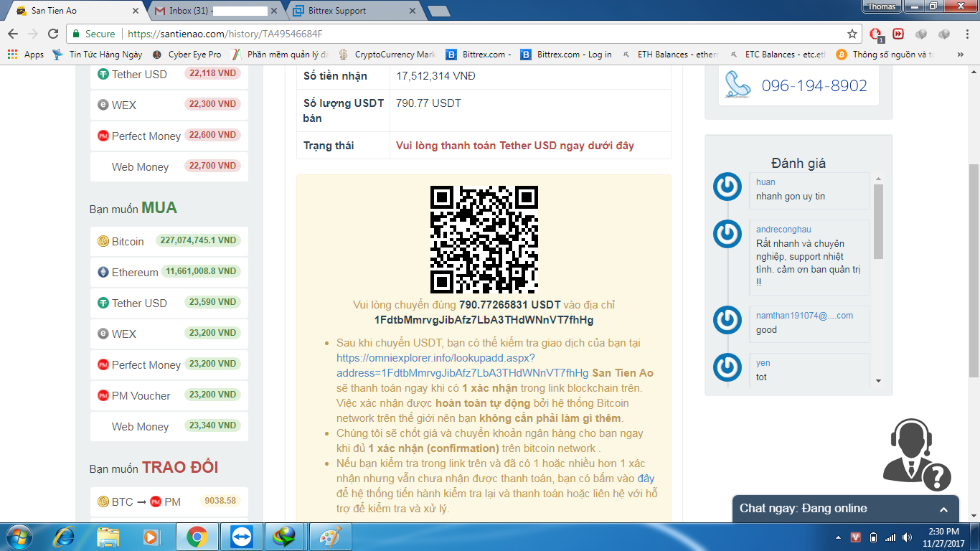Click the avatar icon beside andreconghau's review
Viewport: 980px width, 551px height.
tap(727, 234)
